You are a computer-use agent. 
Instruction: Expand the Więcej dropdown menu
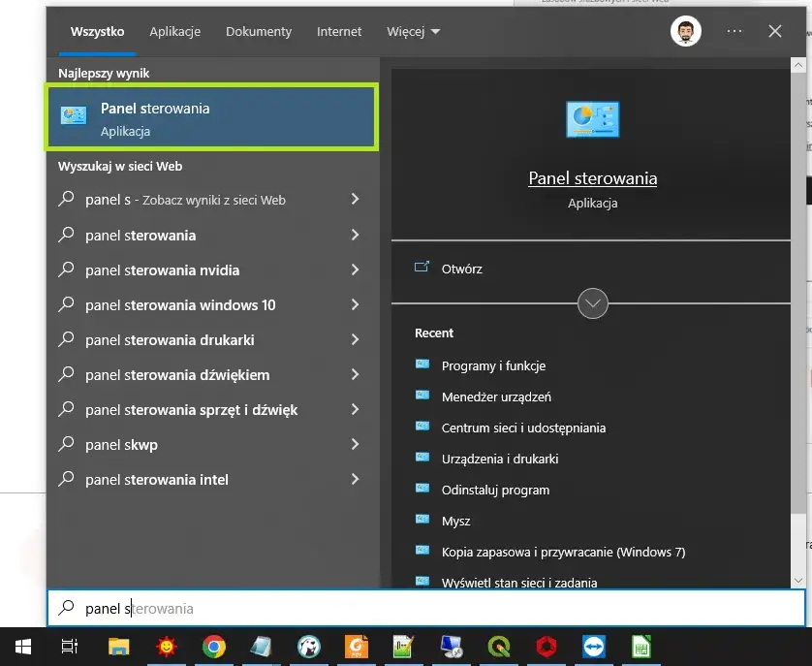point(413,31)
